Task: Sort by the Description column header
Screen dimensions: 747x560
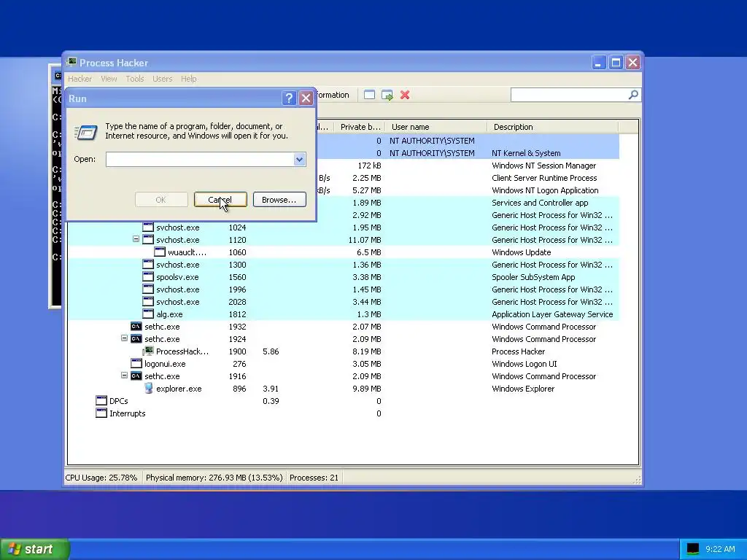Action: coord(553,127)
